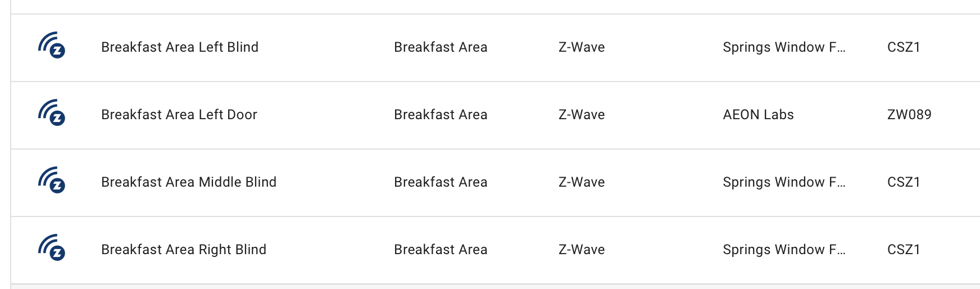Click Z-Wave icon for Breakfast Area Right Blind
The height and width of the screenshot is (289, 980).
click(52, 248)
